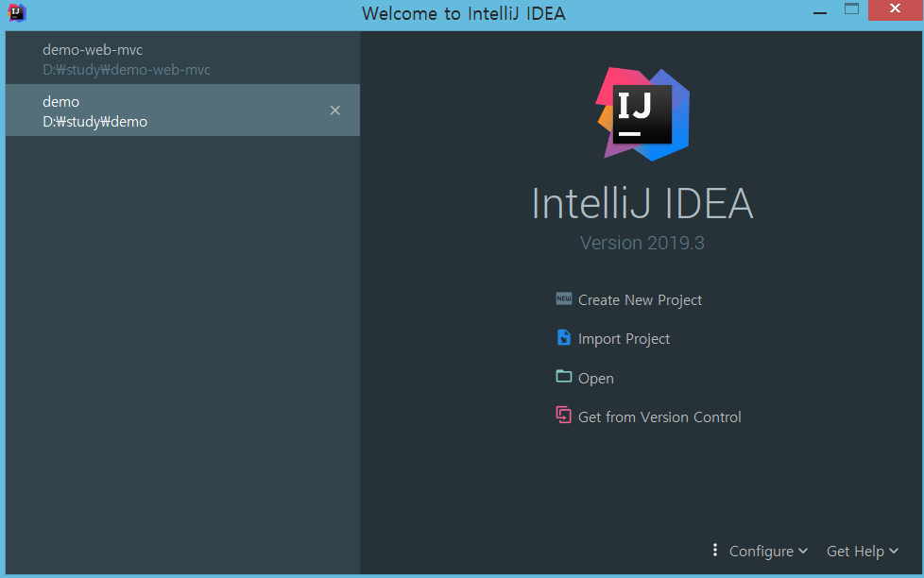Viewport: 924px width, 578px height.
Task: Open recent project demo
Action: 182,110
